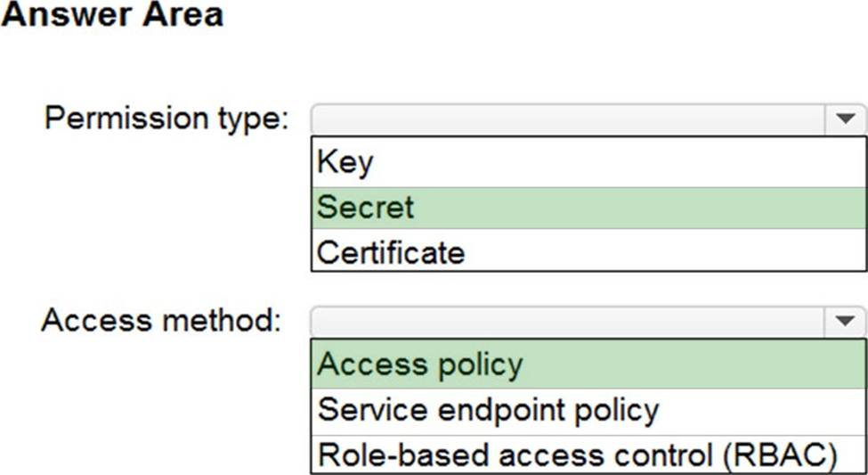Click the "Access method:" label text
This screenshot has width=868, height=475.
click(x=161, y=320)
